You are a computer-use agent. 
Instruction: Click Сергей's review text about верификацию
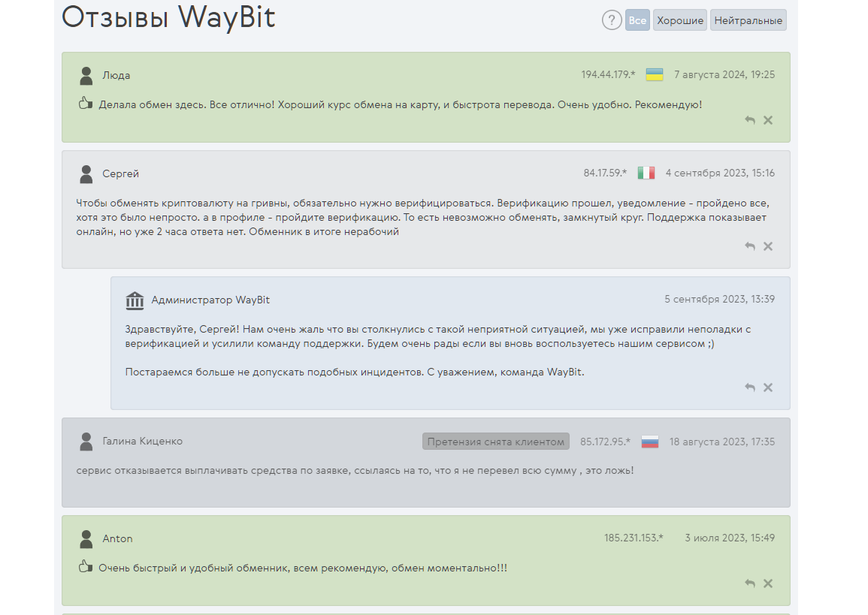pos(422,217)
